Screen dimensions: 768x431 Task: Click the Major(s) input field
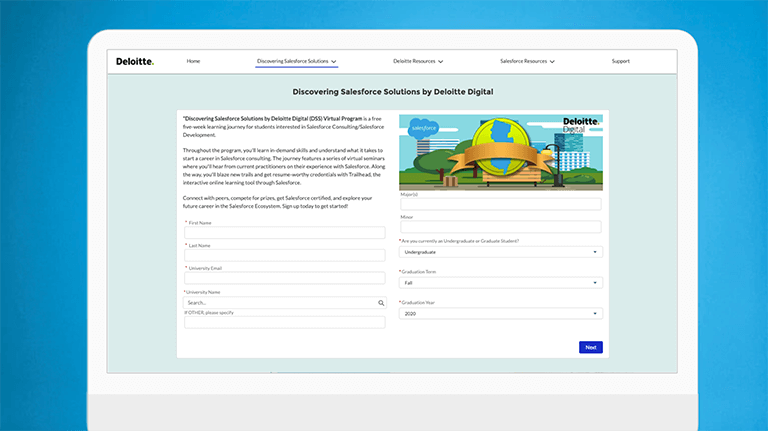pos(501,204)
